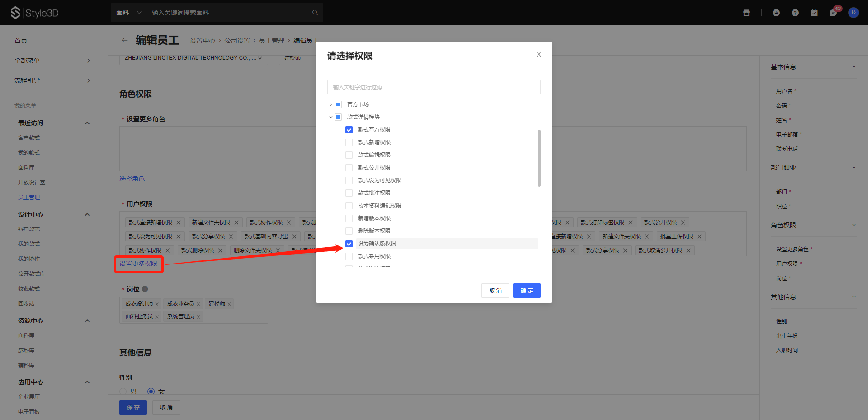Collapse the 款式详情模块 tree node
868x420 pixels.
330,117
